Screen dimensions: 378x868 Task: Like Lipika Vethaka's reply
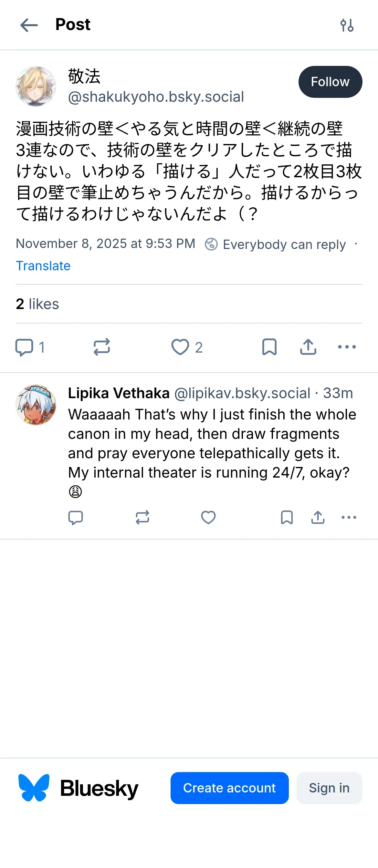pyautogui.click(x=208, y=518)
